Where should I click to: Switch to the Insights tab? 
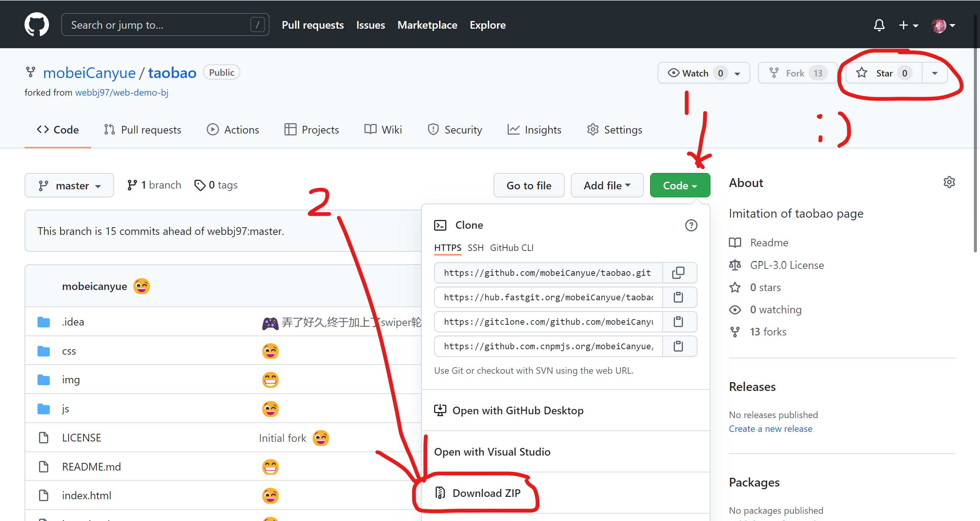[x=534, y=130]
